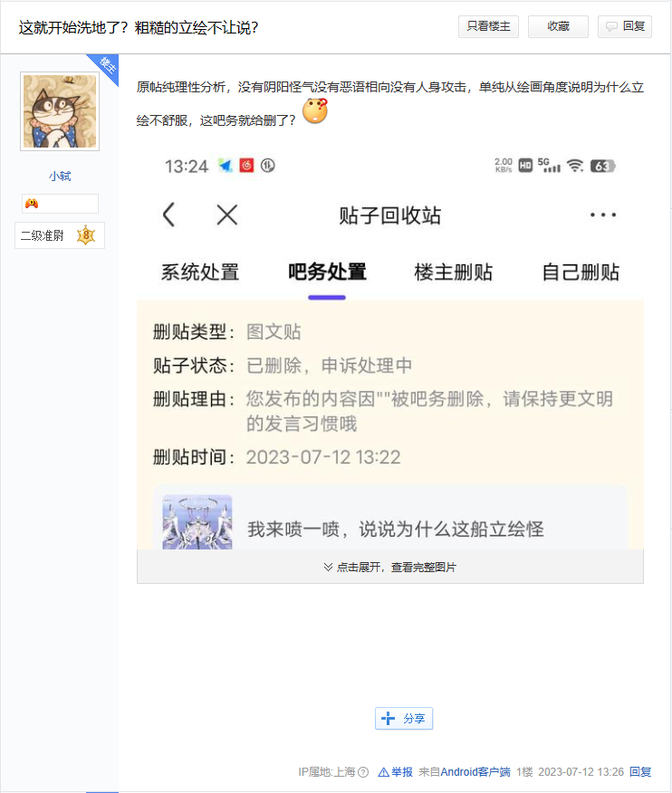
Task: Click the 举报 report link
Action: click(x=396, y=772)
